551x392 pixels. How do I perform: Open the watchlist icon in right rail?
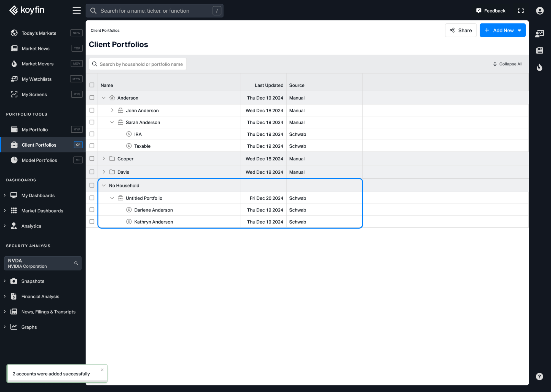pyautogui.click(x=539, y=34)
